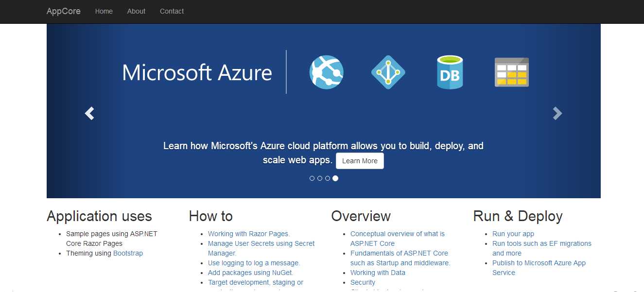Open Manage User Secrets link
This screenshot has height=292, width=644.
[261, 248]
